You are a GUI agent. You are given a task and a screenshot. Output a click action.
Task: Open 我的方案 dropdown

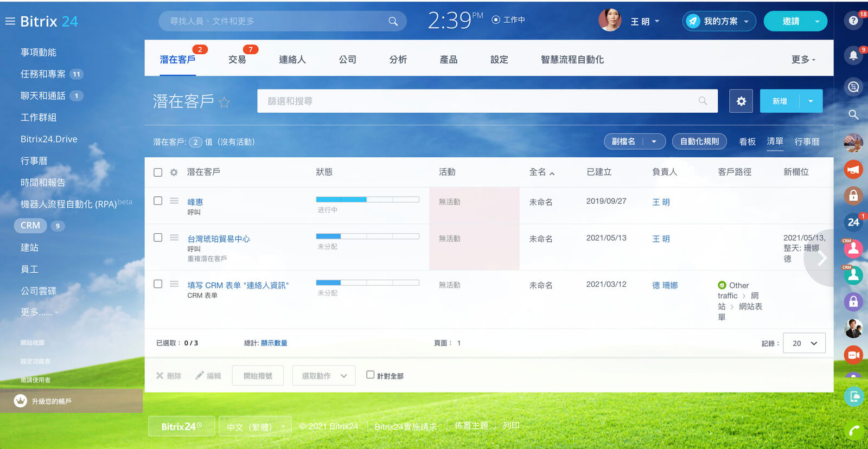coord(746,21)
